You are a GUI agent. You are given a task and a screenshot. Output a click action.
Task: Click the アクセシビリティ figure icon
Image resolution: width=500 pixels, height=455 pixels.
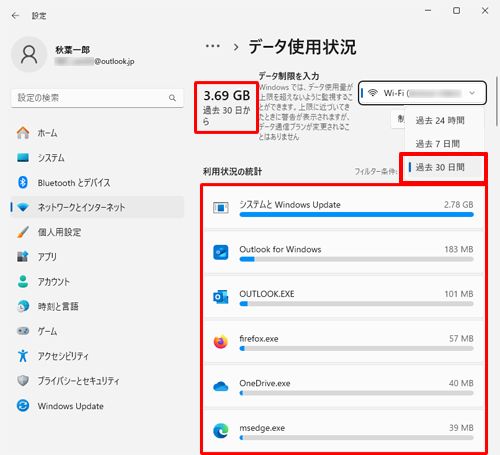[x=23, y=356]
